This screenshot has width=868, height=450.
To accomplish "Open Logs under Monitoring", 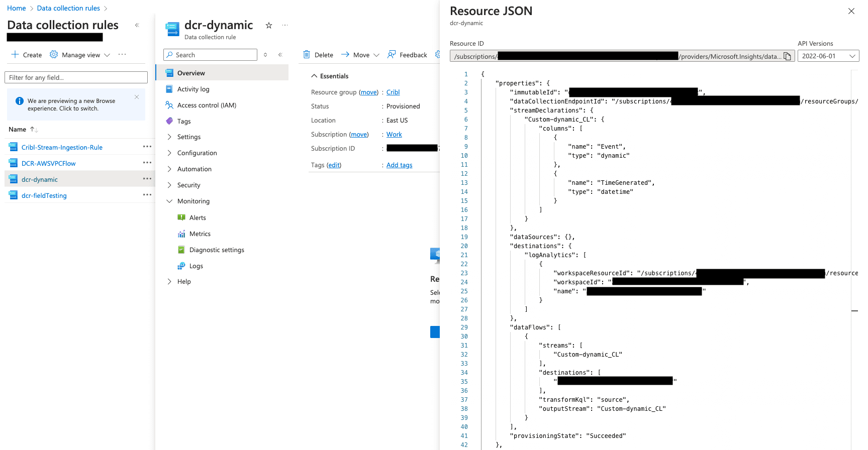I will click(196, 266).
